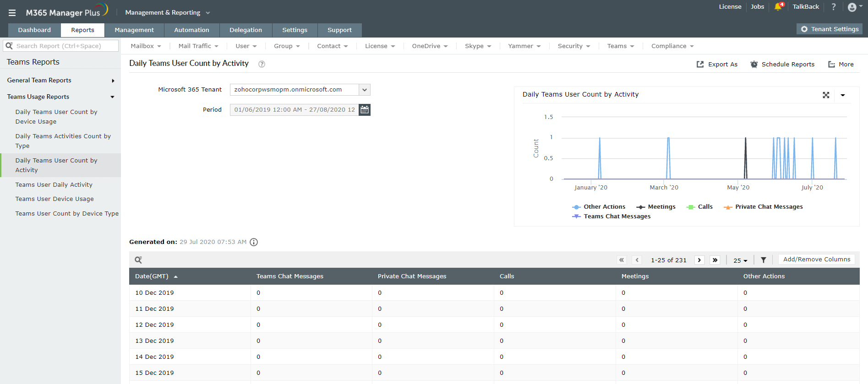Toggle Teams Chat Messages legend entry

(617, 216)
